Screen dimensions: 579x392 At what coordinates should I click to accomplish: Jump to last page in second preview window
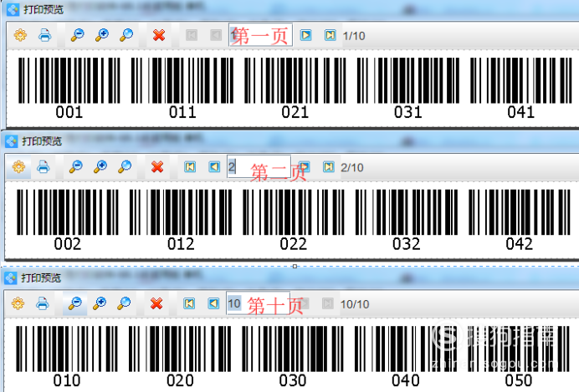[x=329, y=167]
